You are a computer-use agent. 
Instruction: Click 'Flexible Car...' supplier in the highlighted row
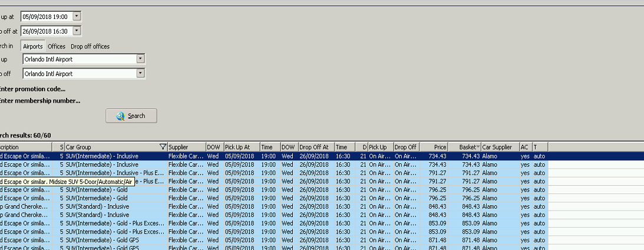coord(186,156)
